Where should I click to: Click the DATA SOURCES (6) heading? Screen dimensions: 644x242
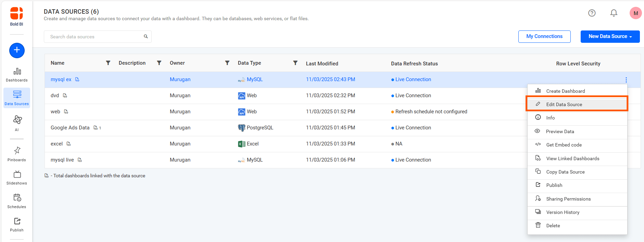(x=71, y=12)
